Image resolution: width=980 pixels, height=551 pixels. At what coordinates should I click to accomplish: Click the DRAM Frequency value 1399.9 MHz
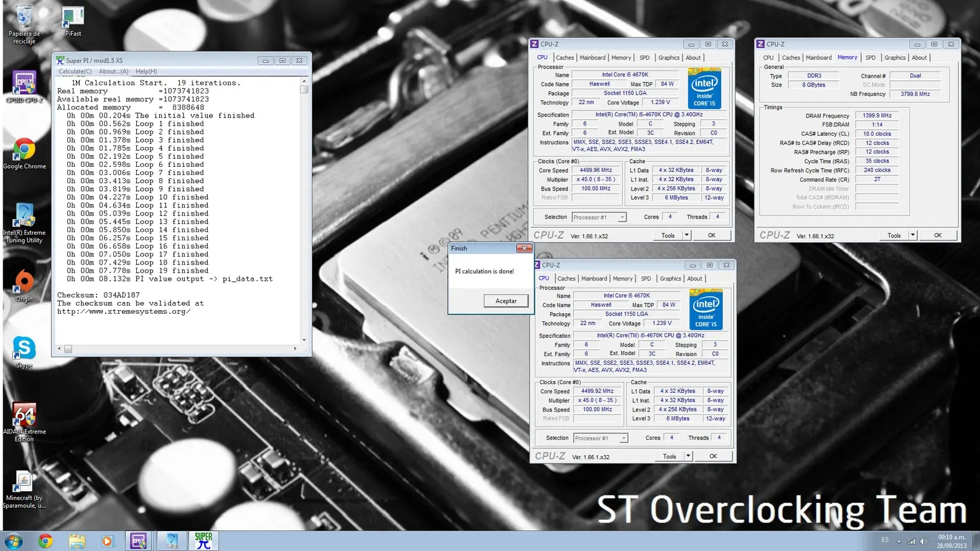pyautogui.click(x=877, y=116)
